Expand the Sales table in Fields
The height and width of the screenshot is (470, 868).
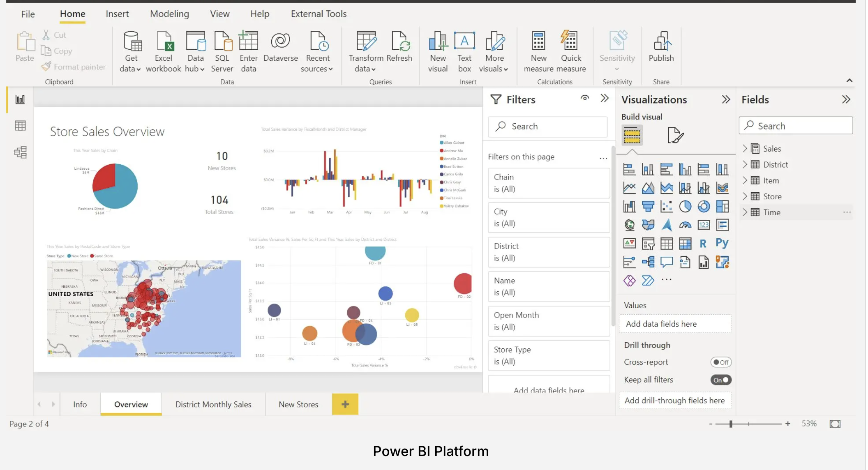(746, 149)
